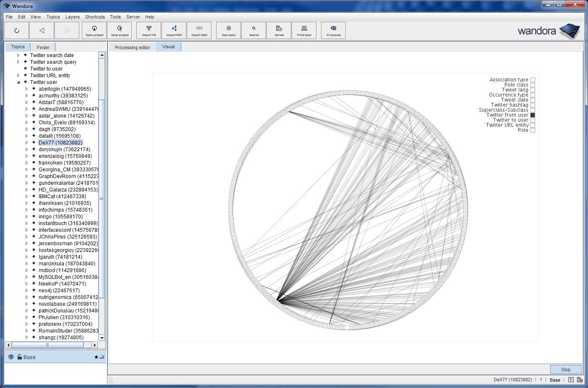Screen dimensions: 588x388
Task: Open the R console tool
Action: pyautogui.click(x=334, y=31)
